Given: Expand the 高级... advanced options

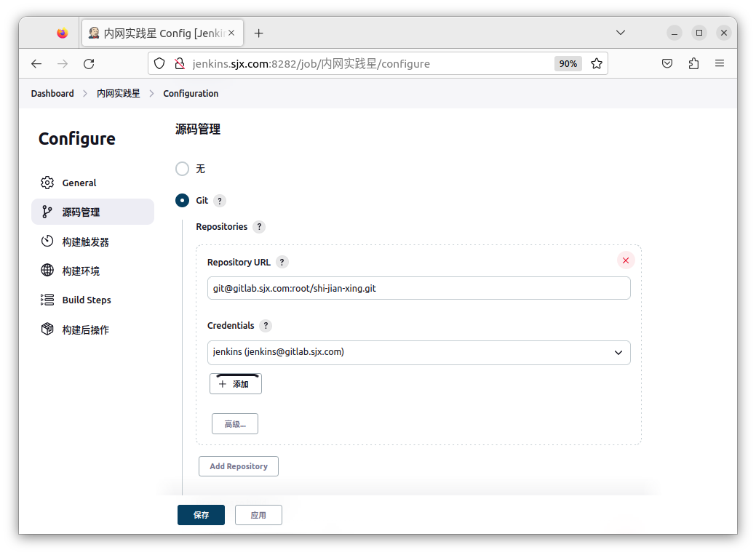Looking at the screenshot, I should 234,424.
